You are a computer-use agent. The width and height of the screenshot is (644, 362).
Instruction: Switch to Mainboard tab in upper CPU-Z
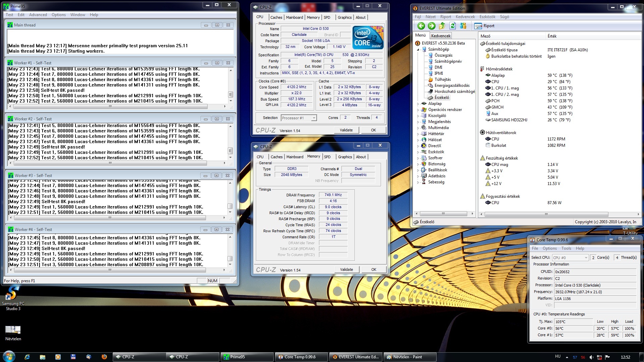[294, 17]
